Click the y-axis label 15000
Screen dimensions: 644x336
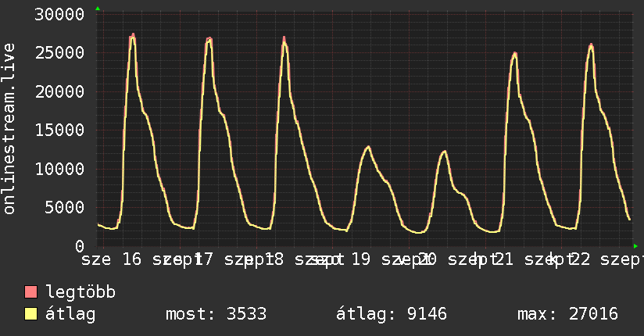click(59, 130)
